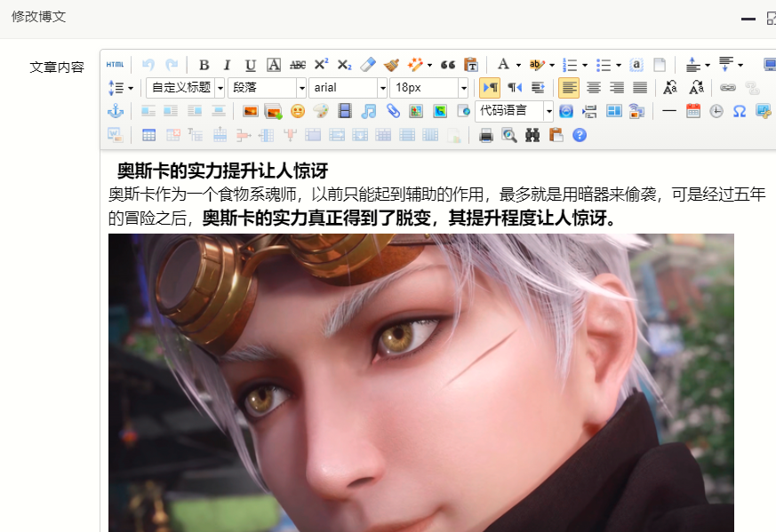Click heading 奥斯卡的实力提升让人惊讶 in editor
Image resolution: width=776 pixels, height=532 pixels.
pyautogui.click(x=222, y=171)
